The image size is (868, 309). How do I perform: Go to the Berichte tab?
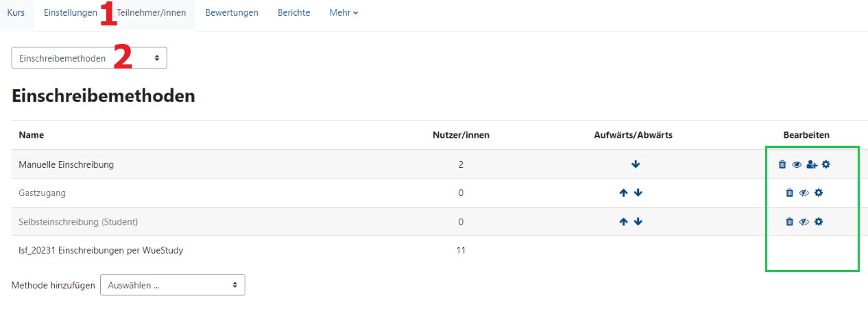(293, 13)
